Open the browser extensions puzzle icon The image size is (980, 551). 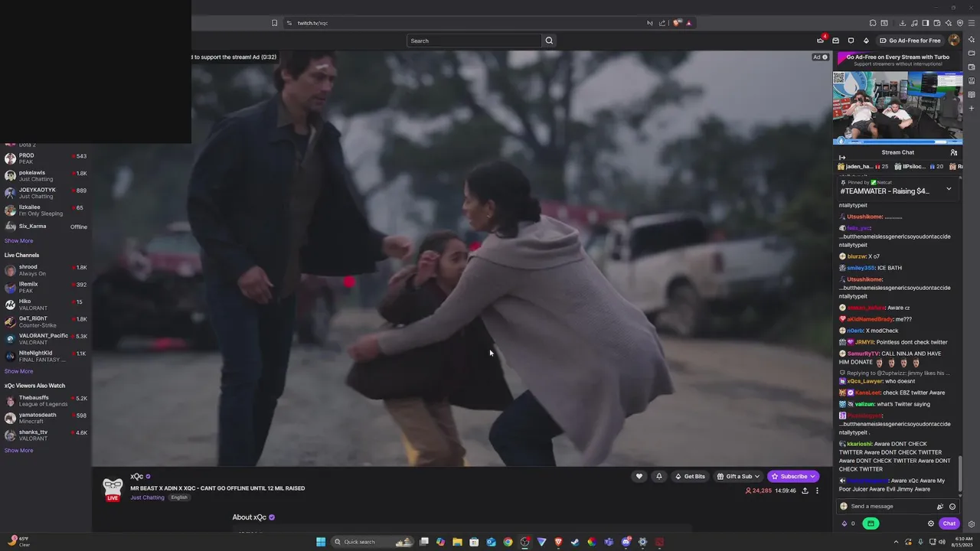coord(873,23)
